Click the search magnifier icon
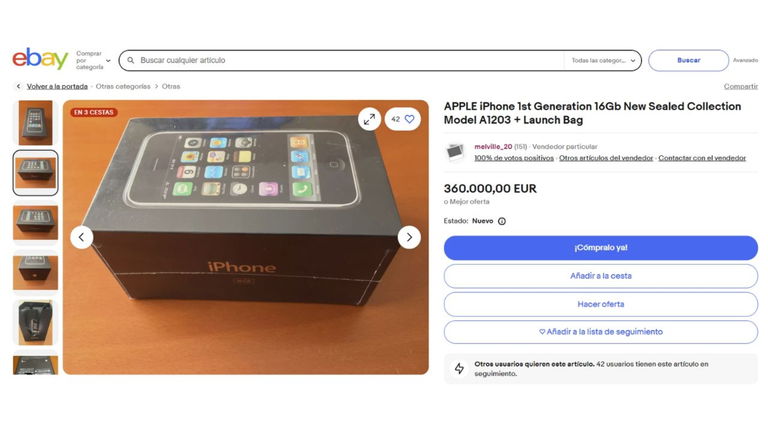Image resolution: width=768 pixels, height=432 pixels. pos(131,60)
